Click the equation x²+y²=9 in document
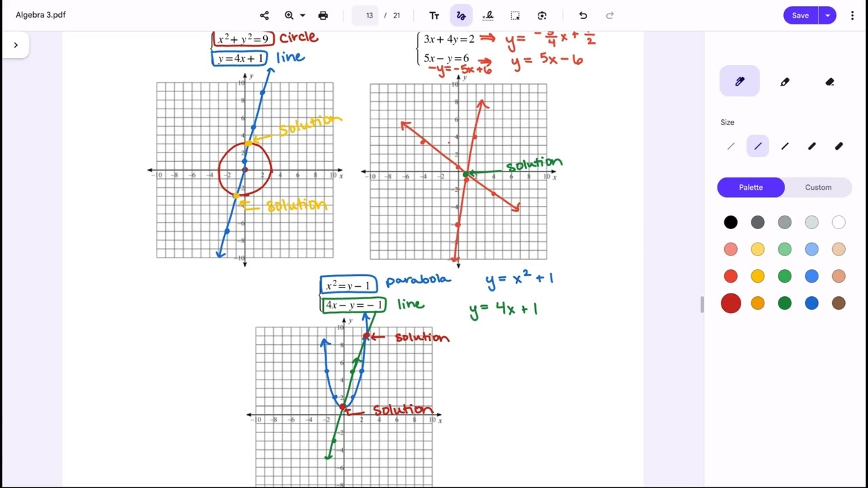The image size is (868, 488). (x=243, y=39)
